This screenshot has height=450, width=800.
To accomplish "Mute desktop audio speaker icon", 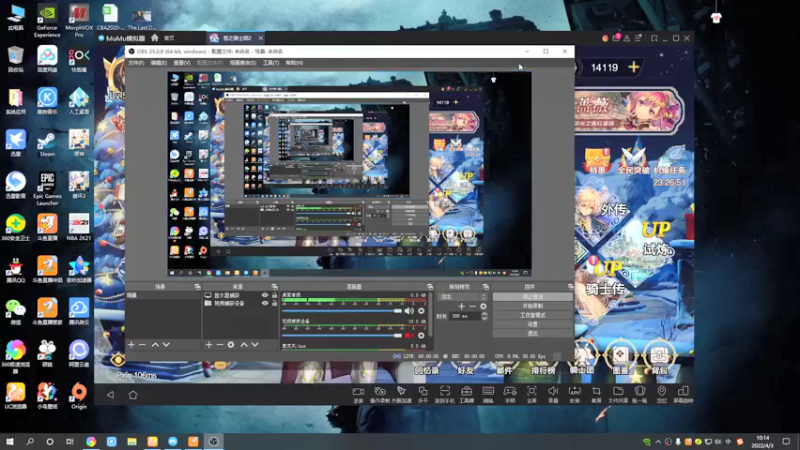I will [x=409, y=311].
